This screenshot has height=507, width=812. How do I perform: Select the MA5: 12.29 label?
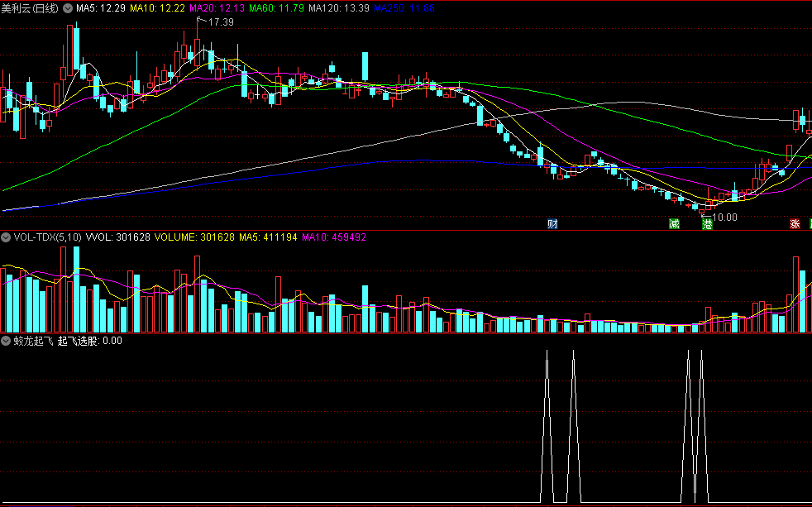click(x=101, y=8)
